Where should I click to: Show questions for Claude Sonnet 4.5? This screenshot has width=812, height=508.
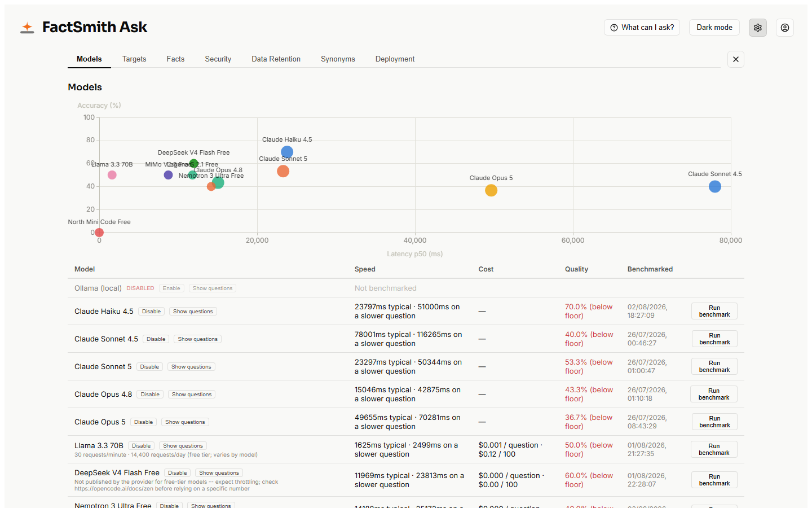pos(198,339)
